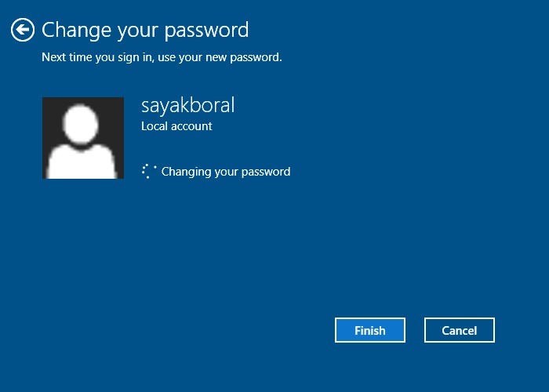The width and height of the screenshot is (549, 392).
Task: Click the "Local account" label
Action: tap(176, 126)
